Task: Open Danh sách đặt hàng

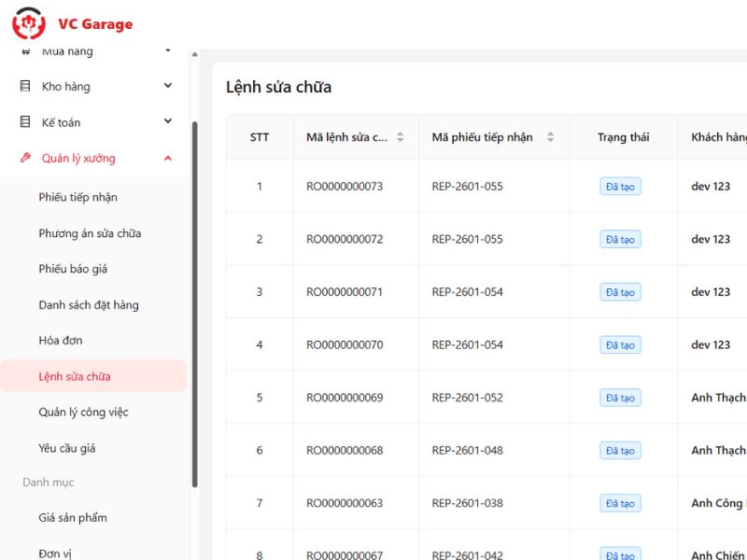Action: pyautogui.click(x=89, y=305)
